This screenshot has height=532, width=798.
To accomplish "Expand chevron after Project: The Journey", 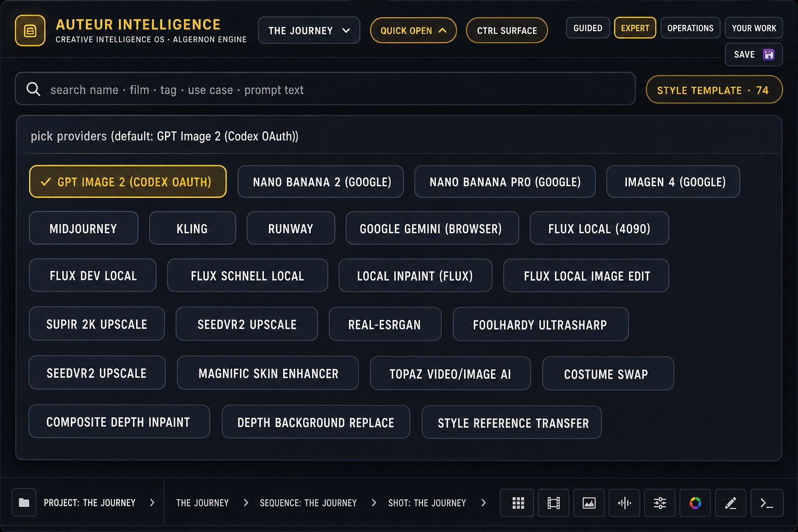I will point(152,502).
